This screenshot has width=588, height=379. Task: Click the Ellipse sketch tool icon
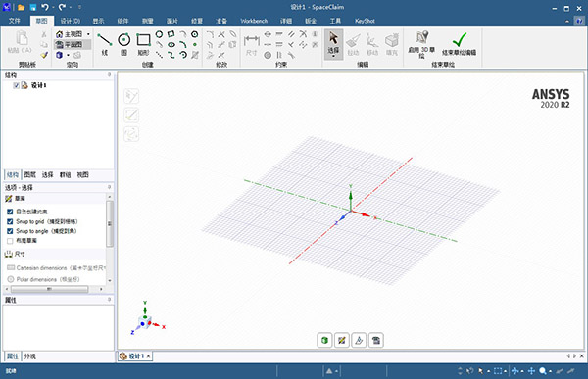(x=171, y=44)
